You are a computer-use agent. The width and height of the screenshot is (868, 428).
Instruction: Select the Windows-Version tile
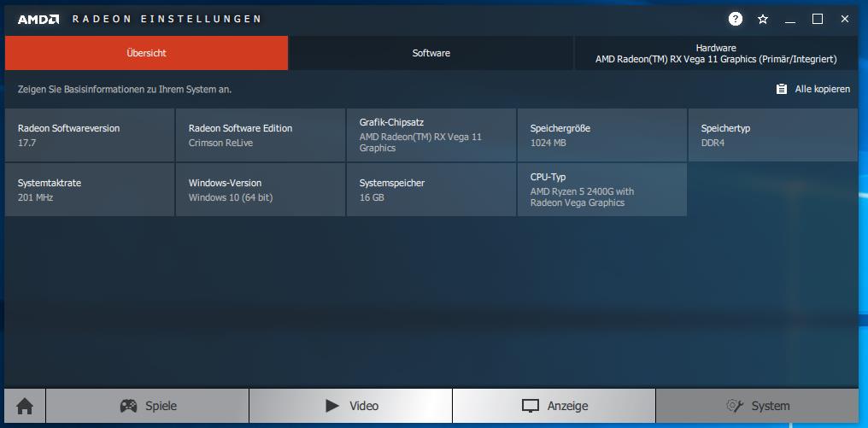click(x=261, y=190)
